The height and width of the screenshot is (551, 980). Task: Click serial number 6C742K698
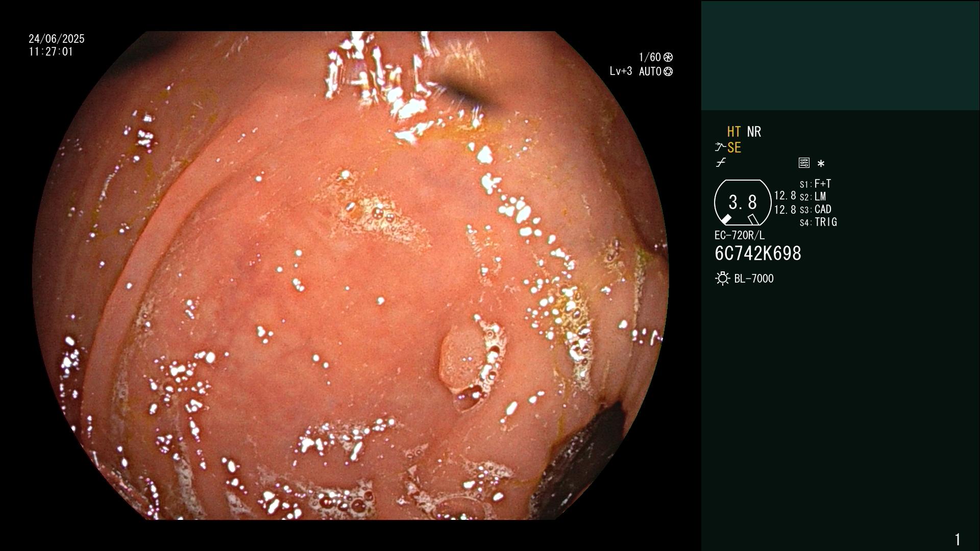click(758, 254)
